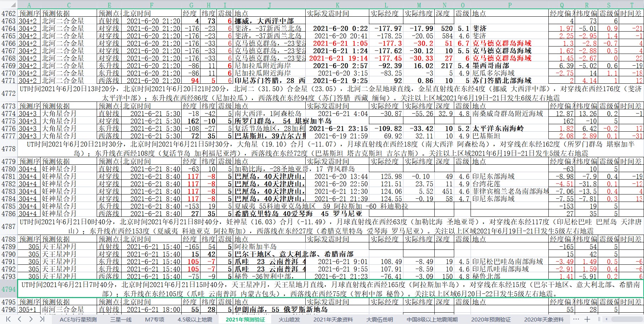
Task: Select the M7专项 sheet tab
Action: click(155, 319)
